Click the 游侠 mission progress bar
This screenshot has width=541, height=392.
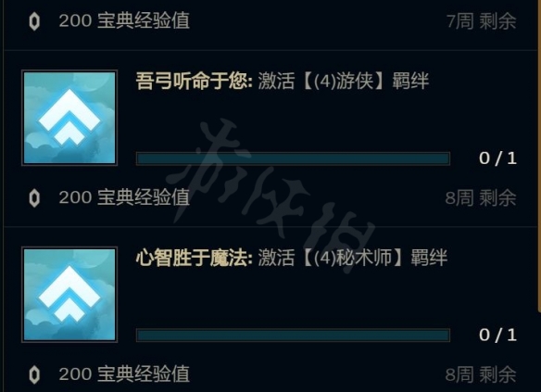click(x=293, y=158)
